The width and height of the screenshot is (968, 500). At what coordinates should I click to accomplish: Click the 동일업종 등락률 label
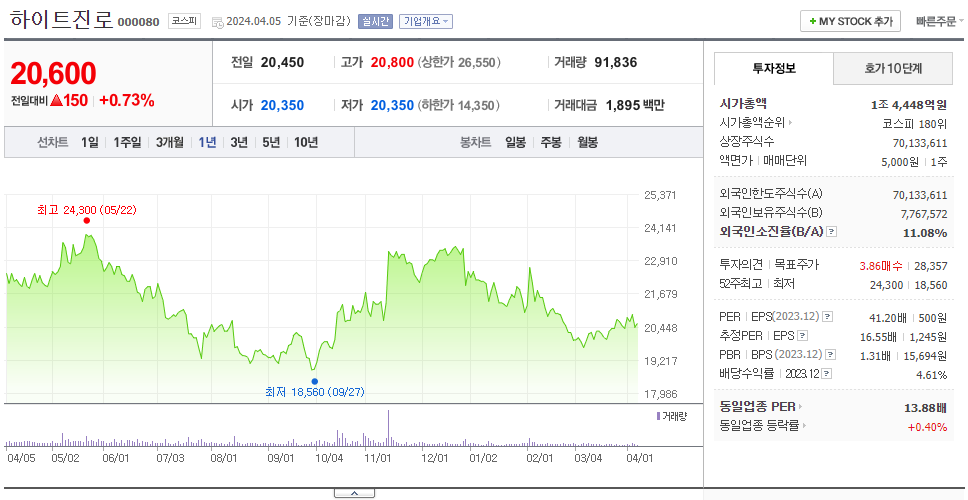[x=759, y=425]
